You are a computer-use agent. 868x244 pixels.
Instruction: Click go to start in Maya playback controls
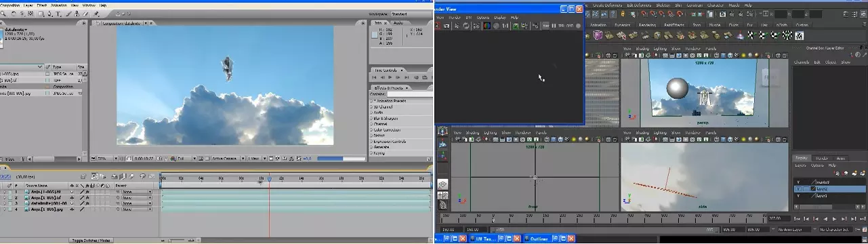(x=797, y=219)
